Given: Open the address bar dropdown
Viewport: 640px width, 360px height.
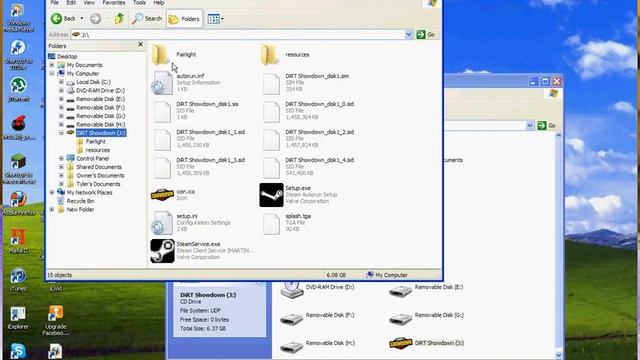Looking at the screenshot, I should [409, 35].
